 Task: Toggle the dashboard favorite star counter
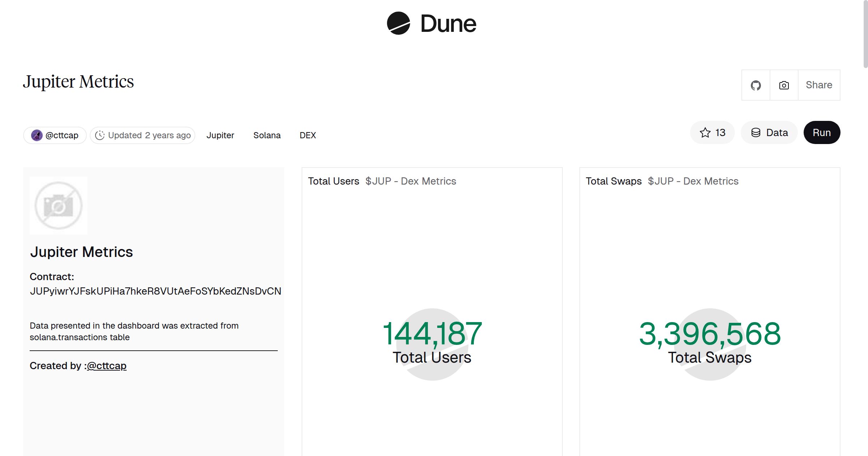[x=712, y=132]
